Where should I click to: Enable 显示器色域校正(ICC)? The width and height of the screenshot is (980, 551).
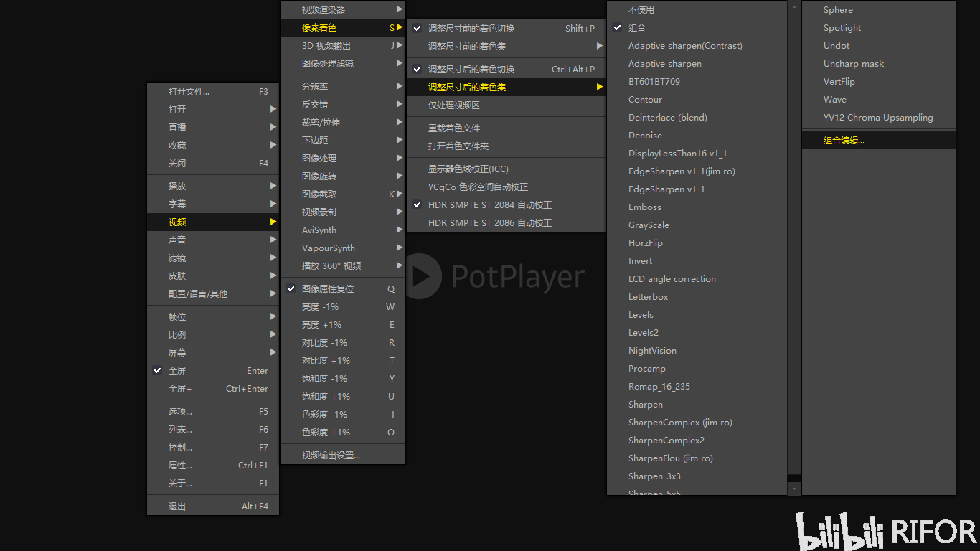click(x=506, y=169)
